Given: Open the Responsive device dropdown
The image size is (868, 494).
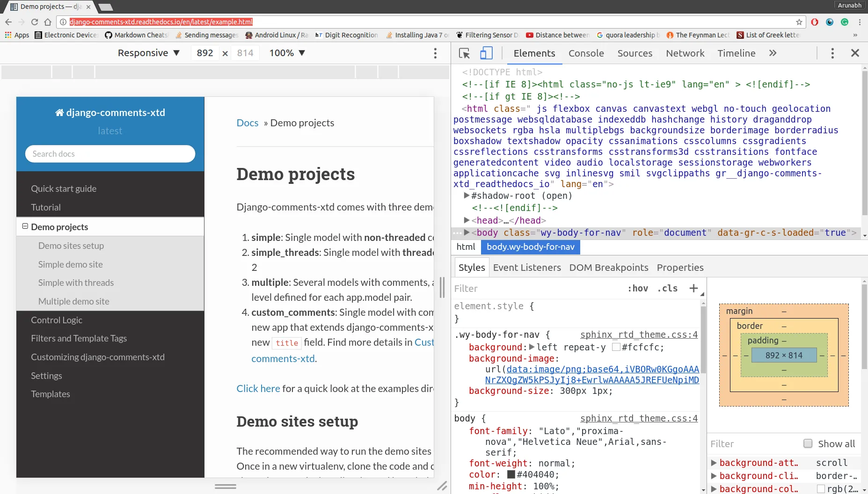Looking at the screenshot, I should click(149, 53).
